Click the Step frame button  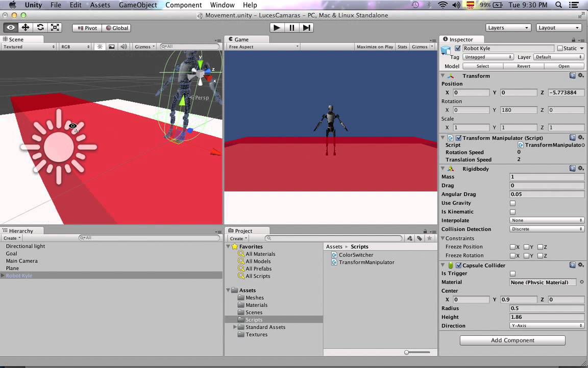[306, 28]
